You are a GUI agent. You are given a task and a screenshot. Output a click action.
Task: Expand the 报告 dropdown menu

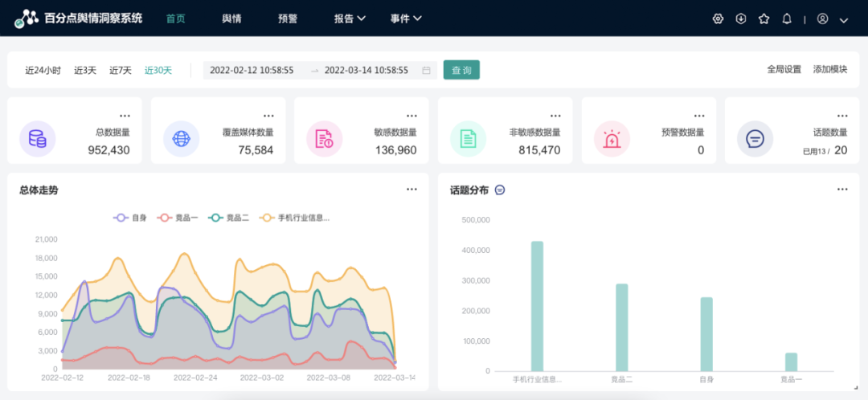click(x=350, y=18)
